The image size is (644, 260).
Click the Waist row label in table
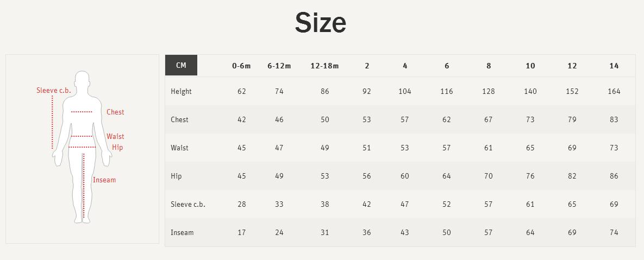179,148
